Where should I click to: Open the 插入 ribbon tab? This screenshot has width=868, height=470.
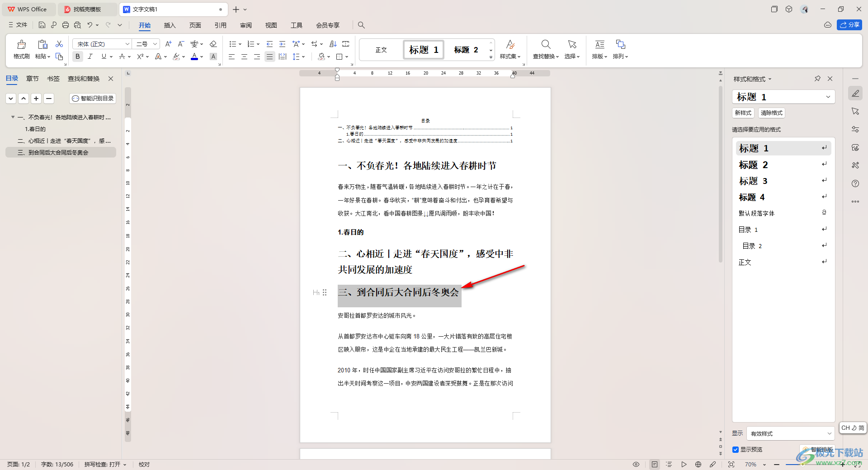tap(170, 25)
